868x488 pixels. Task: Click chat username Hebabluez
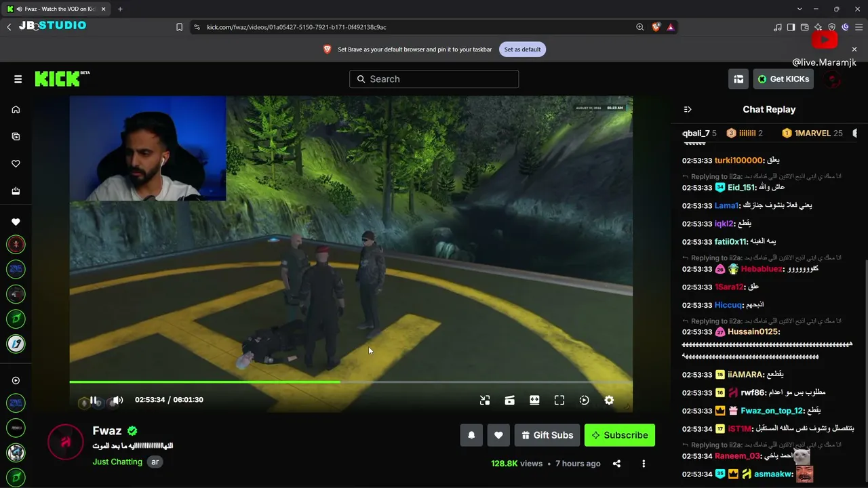(x=762, y=269)
